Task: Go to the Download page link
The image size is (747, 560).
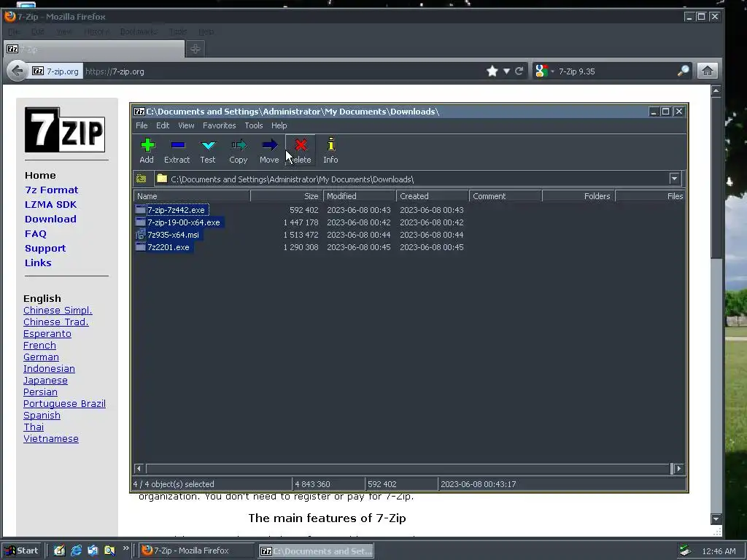Action: click(50, 219)
